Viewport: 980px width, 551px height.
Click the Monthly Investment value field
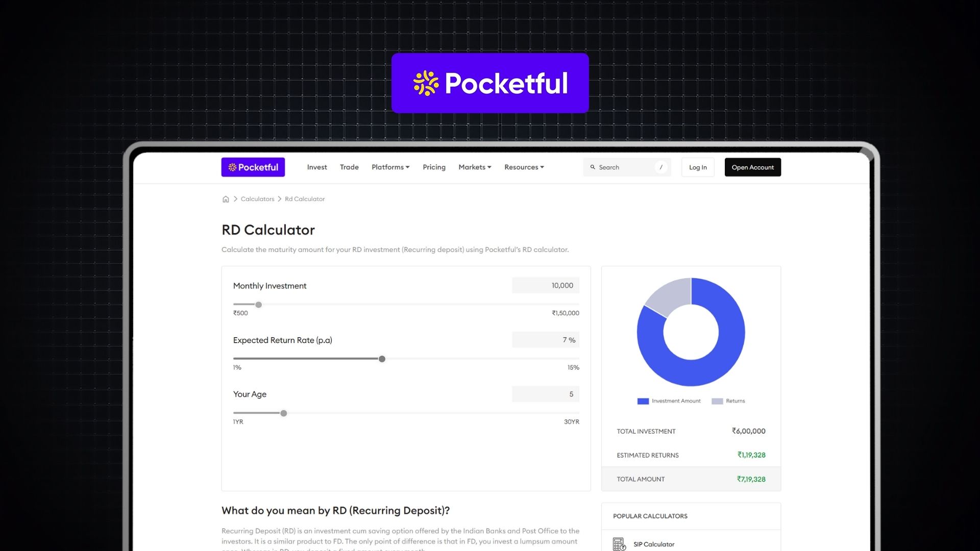pyautogui.click(x=545, y=285)
